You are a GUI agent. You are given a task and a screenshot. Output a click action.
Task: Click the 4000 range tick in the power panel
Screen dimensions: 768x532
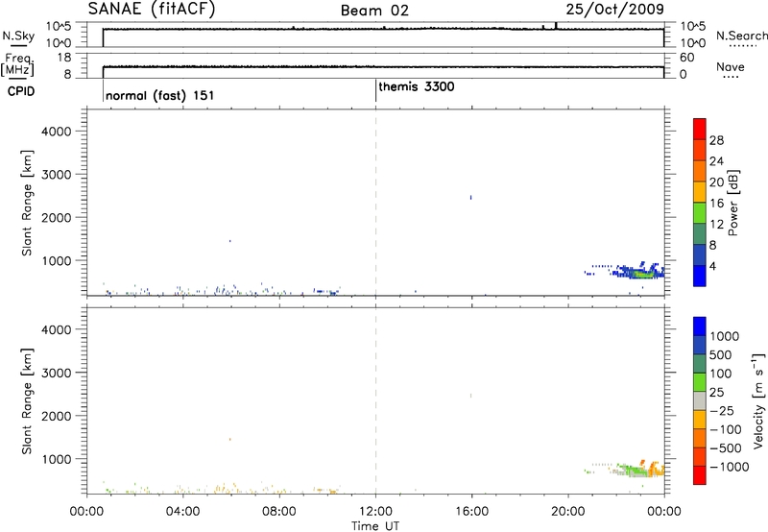pyautogui.click(x=56, y=132)
